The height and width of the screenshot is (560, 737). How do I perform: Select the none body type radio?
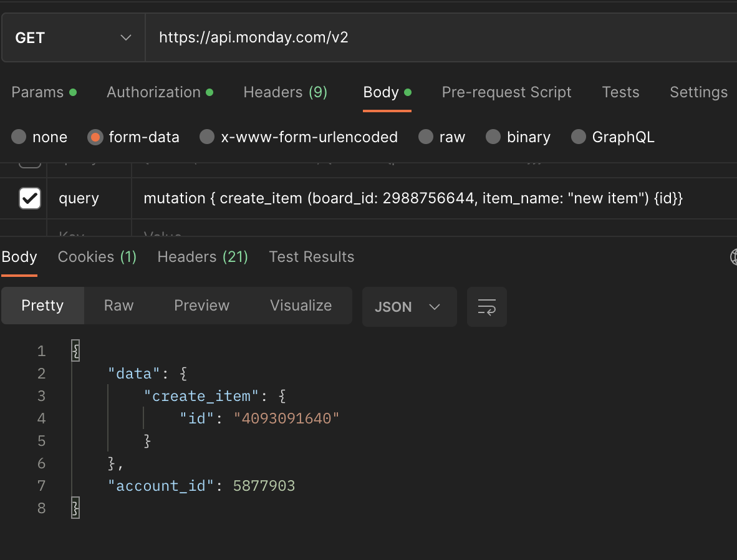coord(19,137)
